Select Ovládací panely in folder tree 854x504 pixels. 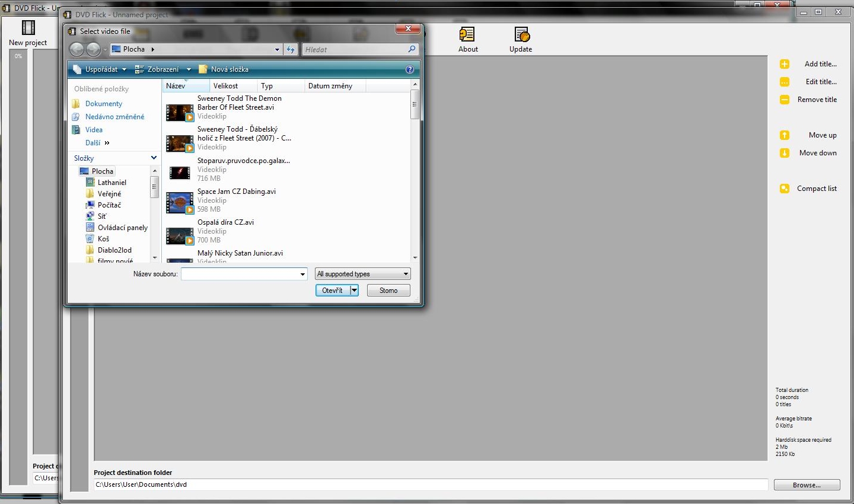tap(123, 228)
